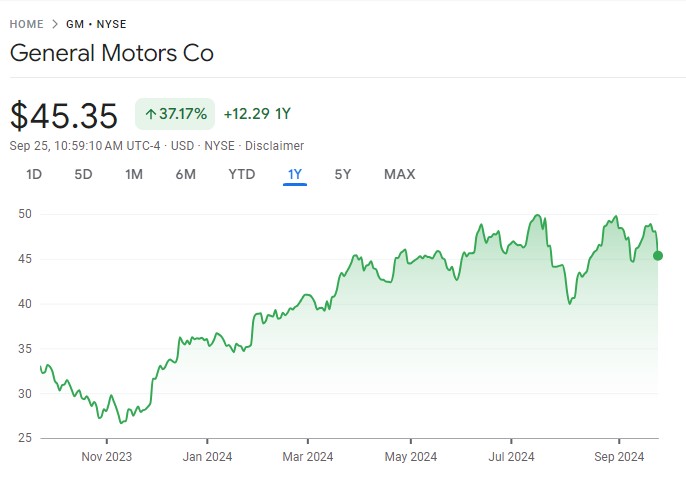686x482 pixels.
Task: Open the Disclaimer link
Action: coord(275,146)
